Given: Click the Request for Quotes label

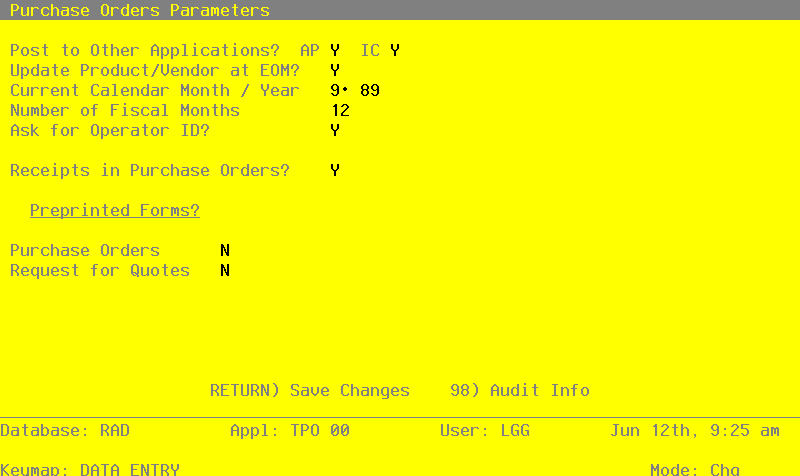Looking at the screenshot, I should [x=100, y=270].
